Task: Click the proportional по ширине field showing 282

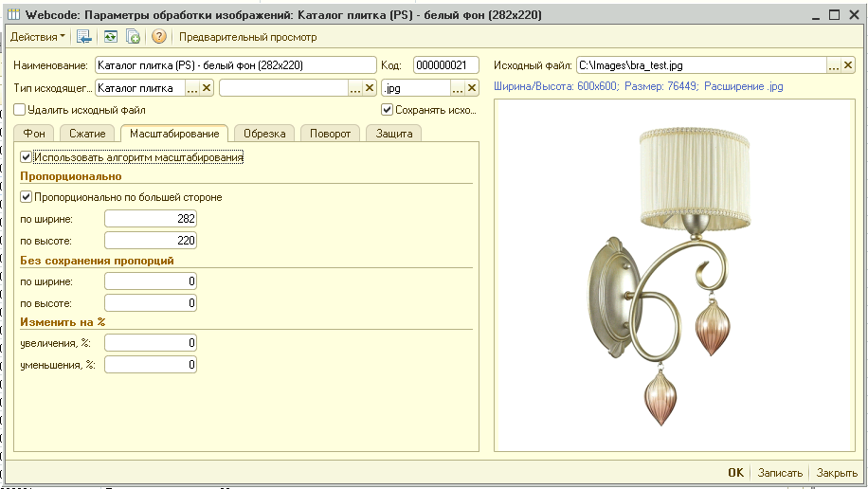Action: (x=151, y=219)
